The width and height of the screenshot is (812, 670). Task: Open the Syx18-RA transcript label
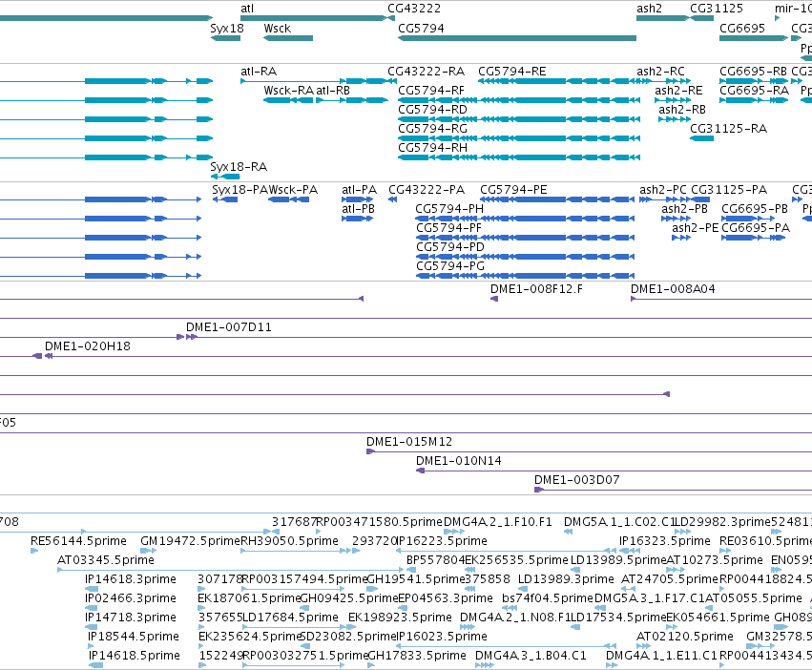pos(239,166)
